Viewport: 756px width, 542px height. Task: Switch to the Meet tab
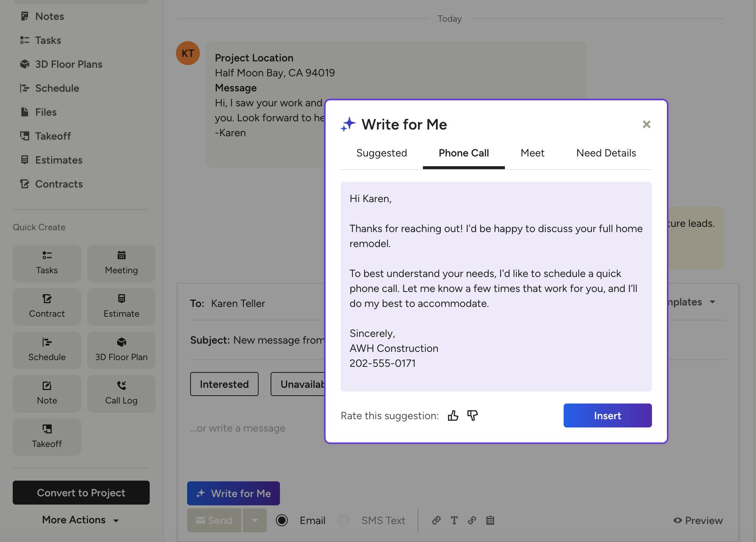(532, 153)
